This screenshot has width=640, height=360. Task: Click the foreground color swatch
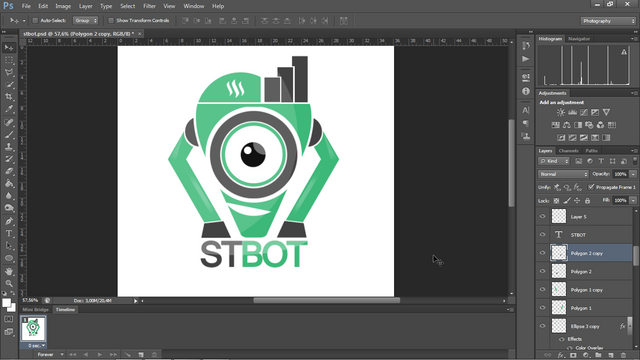6,303
